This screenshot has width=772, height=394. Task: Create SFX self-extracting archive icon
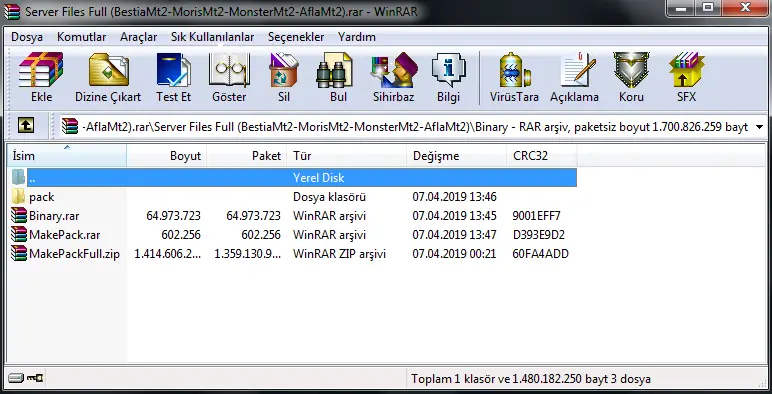point(686,70)
